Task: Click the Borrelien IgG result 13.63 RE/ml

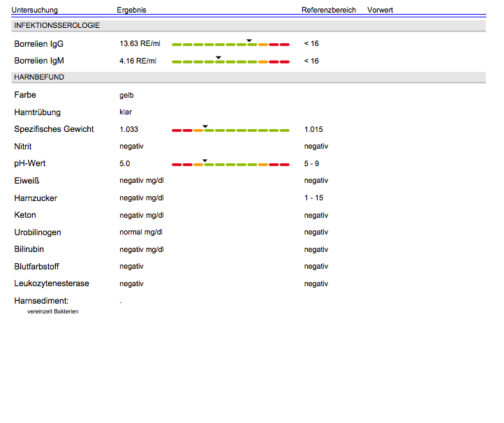Action: 140,44
